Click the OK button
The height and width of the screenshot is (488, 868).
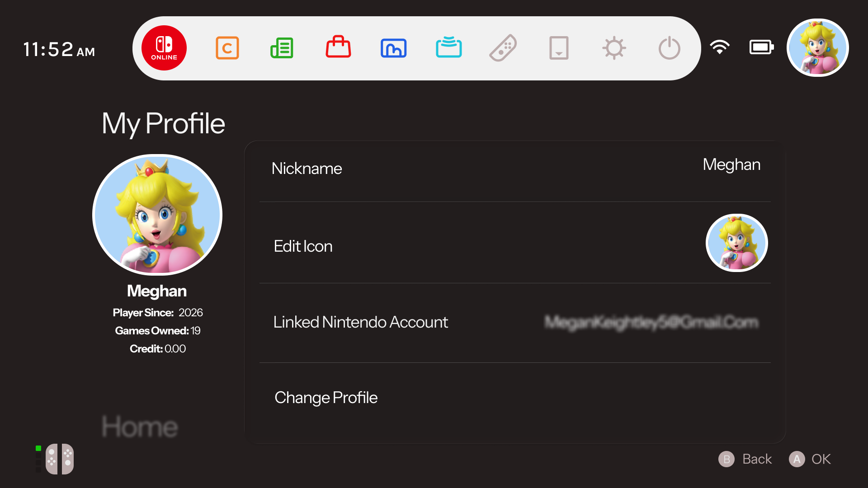point(810,459)
